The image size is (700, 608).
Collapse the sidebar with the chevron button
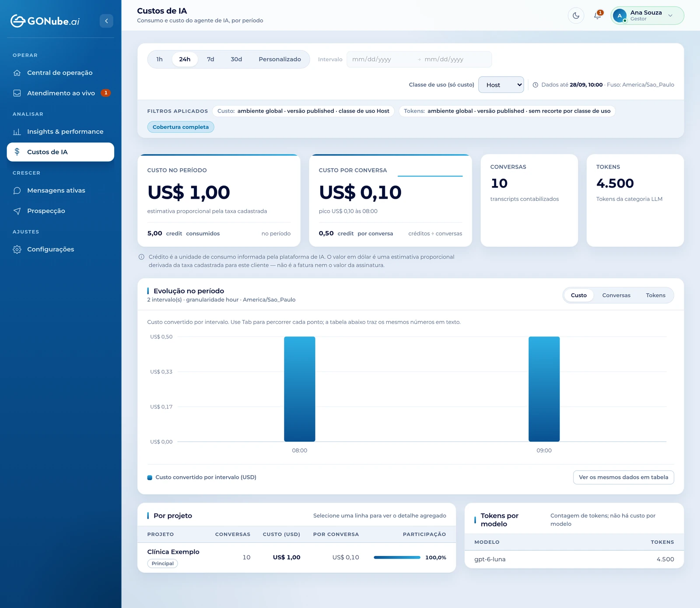[x=106, y=21]
